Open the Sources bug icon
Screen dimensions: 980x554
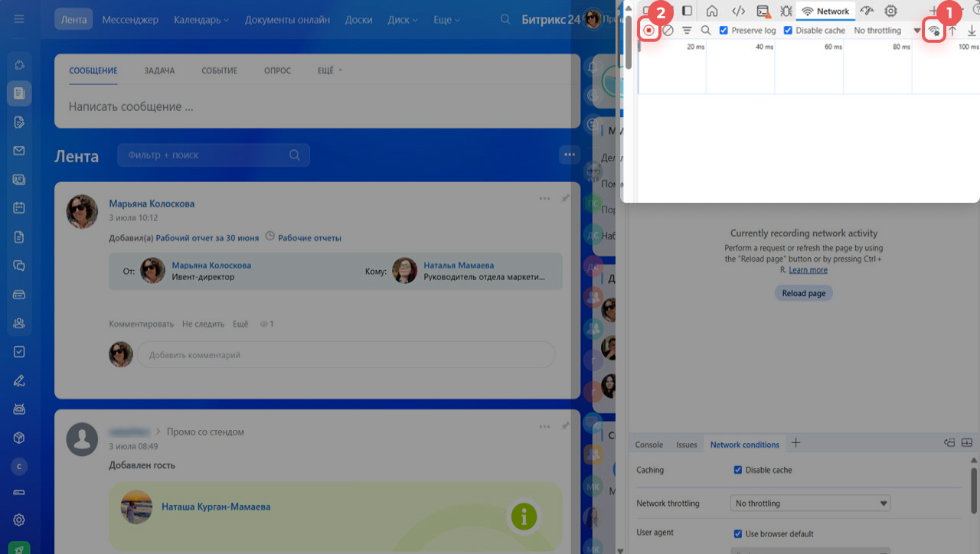pyautogui.click(x=786, y=11)
